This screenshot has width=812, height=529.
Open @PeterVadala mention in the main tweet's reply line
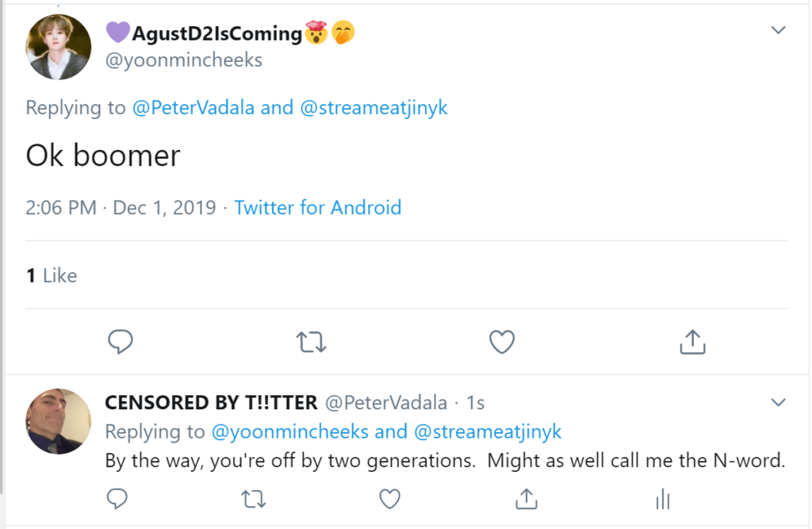pyautogui.click(x=193, y=108)
